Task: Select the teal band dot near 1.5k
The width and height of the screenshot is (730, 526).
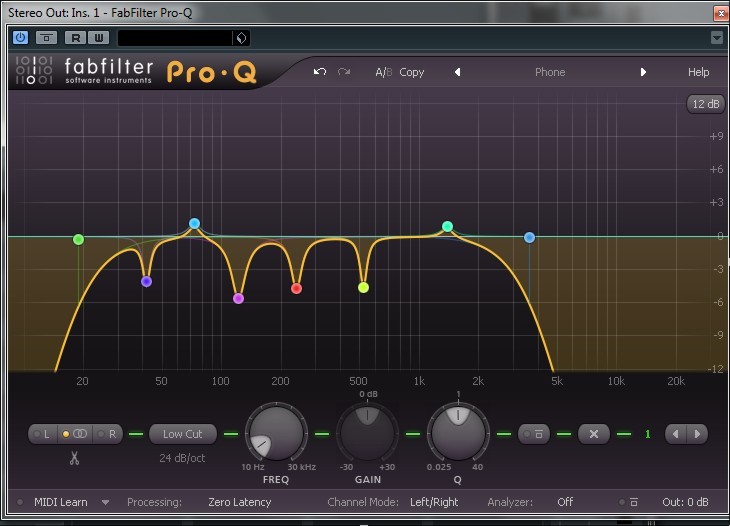Action: [447, 226]
